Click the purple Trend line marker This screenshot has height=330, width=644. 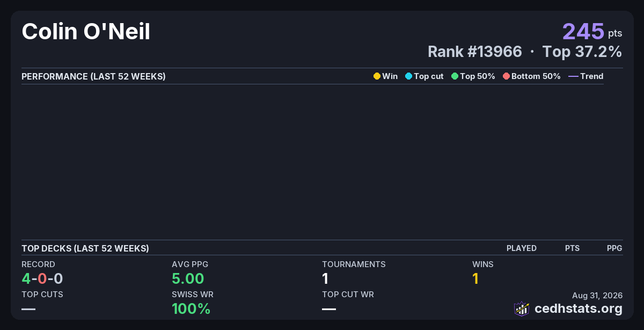pos(573,76)
